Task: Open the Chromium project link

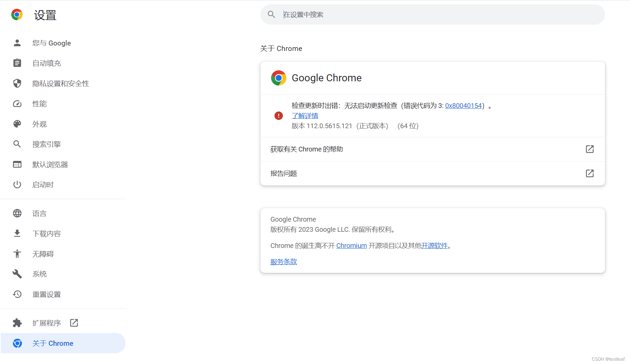Action: coord(351,246)
